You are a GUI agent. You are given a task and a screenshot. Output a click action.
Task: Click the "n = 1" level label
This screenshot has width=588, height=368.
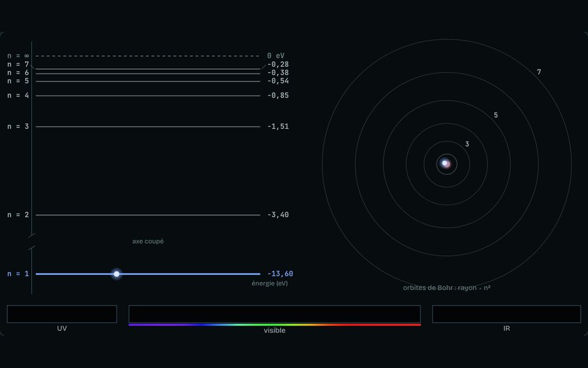18,274
